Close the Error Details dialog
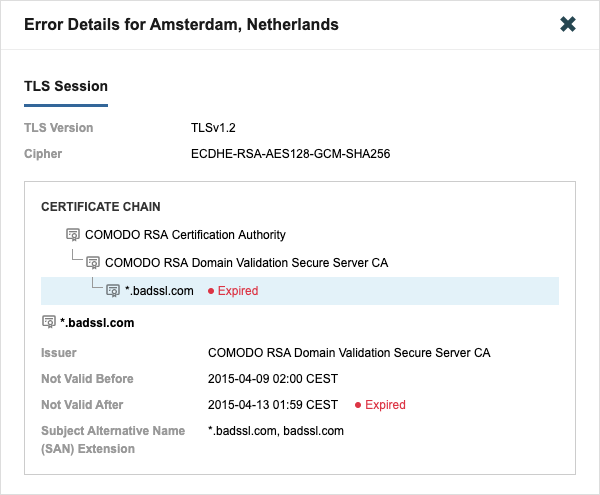Screen dimensions: 600x495 568,24
